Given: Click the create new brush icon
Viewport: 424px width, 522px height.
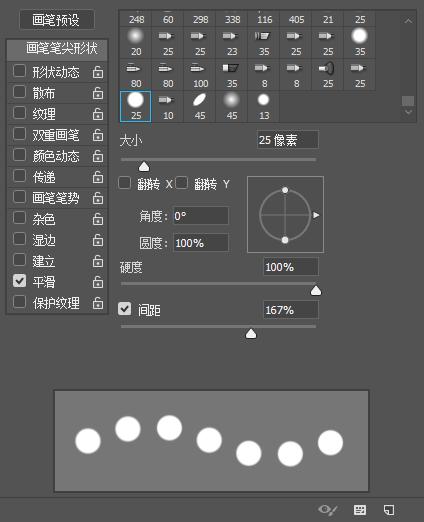Looking at the screenshot, I should pyautogui.click(x=389, y=510).
